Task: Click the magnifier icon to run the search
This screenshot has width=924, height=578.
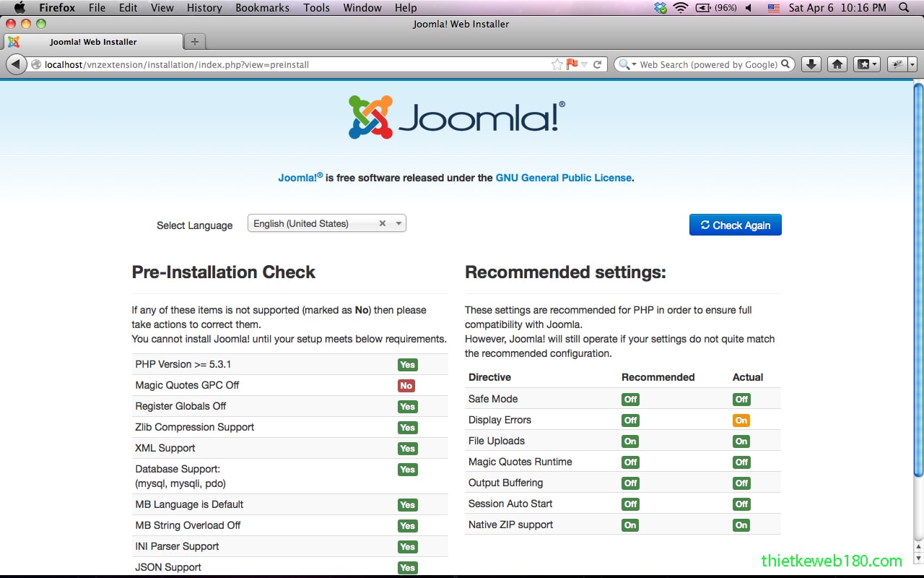Action: click(786, 64)
